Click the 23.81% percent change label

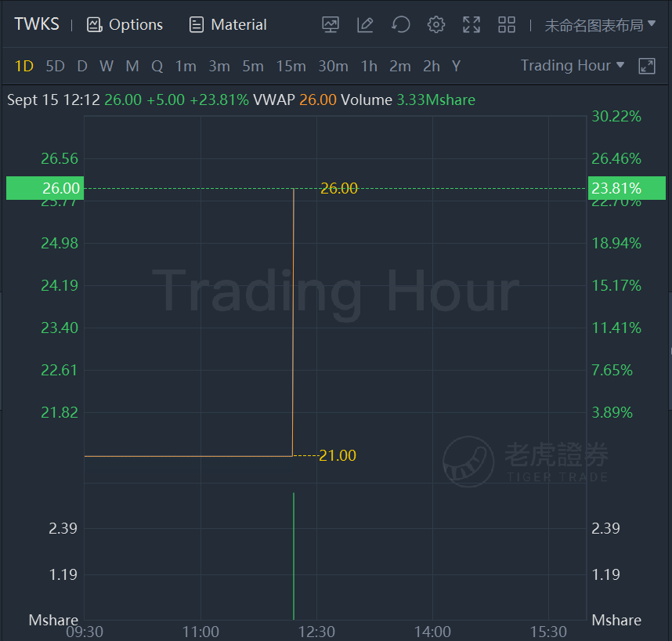[627, 188]
